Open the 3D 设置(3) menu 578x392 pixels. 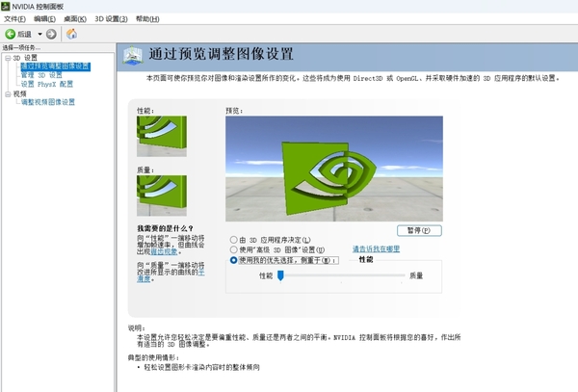(111, 19)
